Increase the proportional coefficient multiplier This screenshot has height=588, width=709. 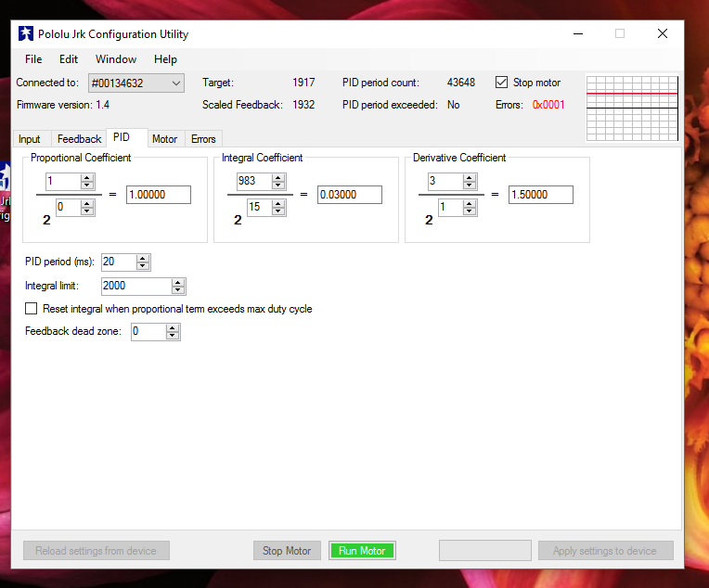(x=87, y=178)
